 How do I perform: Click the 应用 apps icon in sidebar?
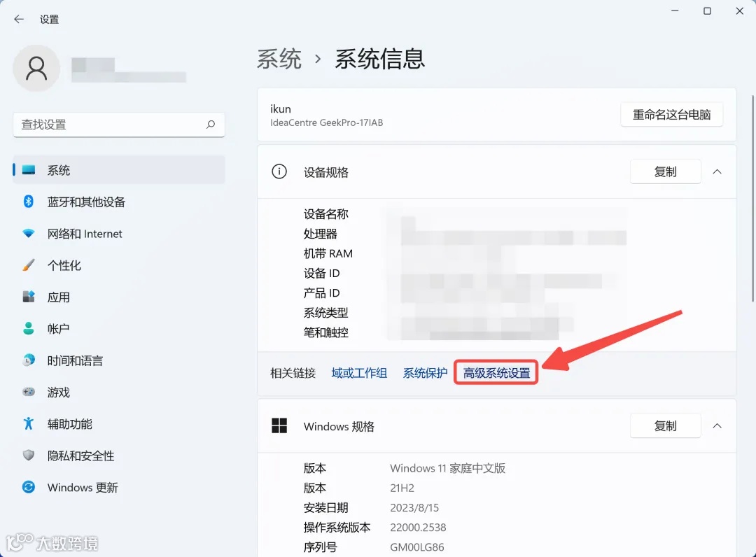coord(29,297)
